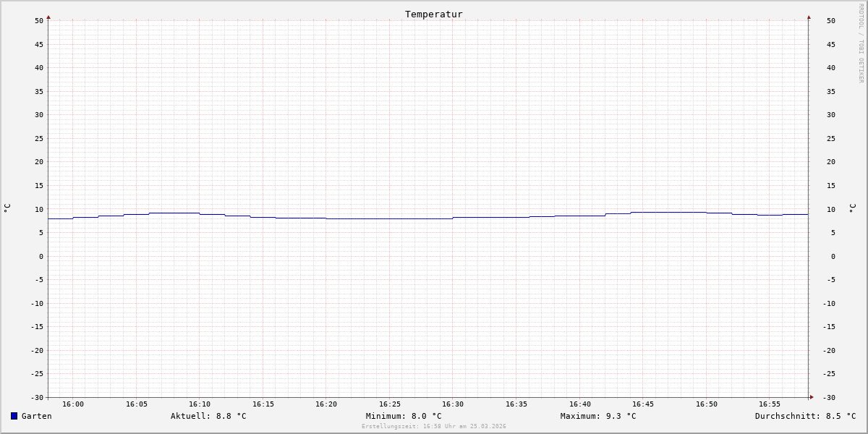
Task: Click the -30 label on left axis
Action: (x=37, y=397)
